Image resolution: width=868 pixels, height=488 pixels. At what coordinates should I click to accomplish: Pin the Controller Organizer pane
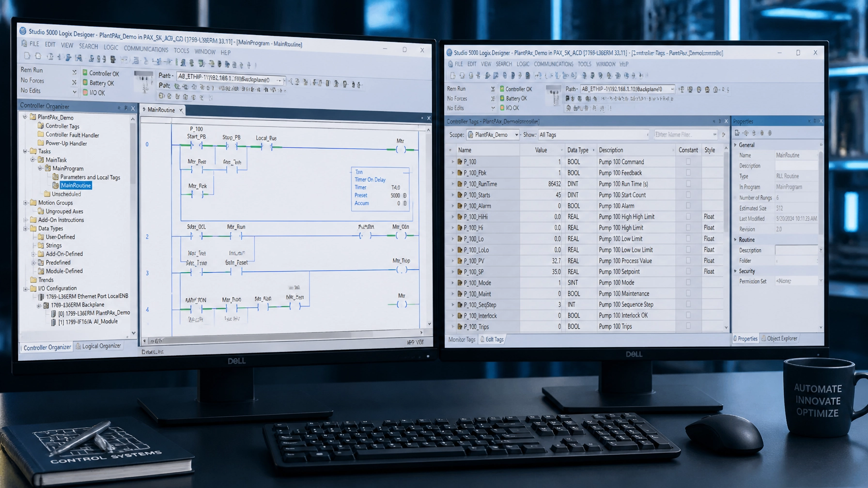(126, 108)
